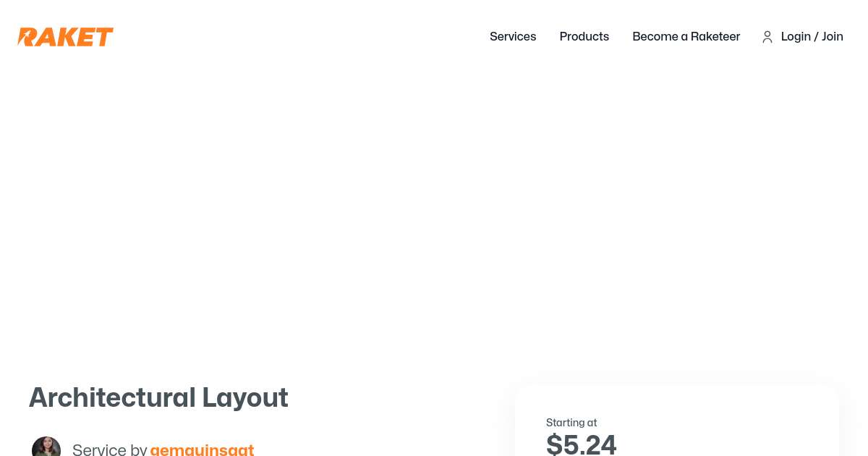Click the word "Layout" in the title

point(244,398)
